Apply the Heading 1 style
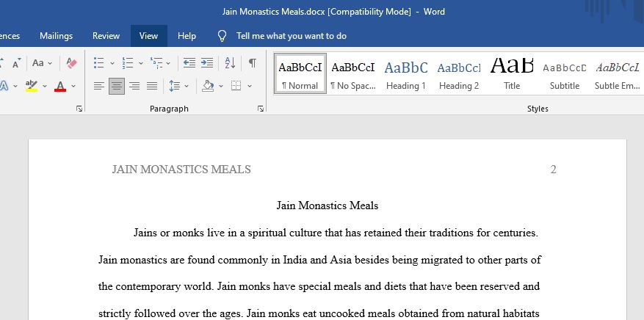Viewport: 644px width, 320px height. 406,73
